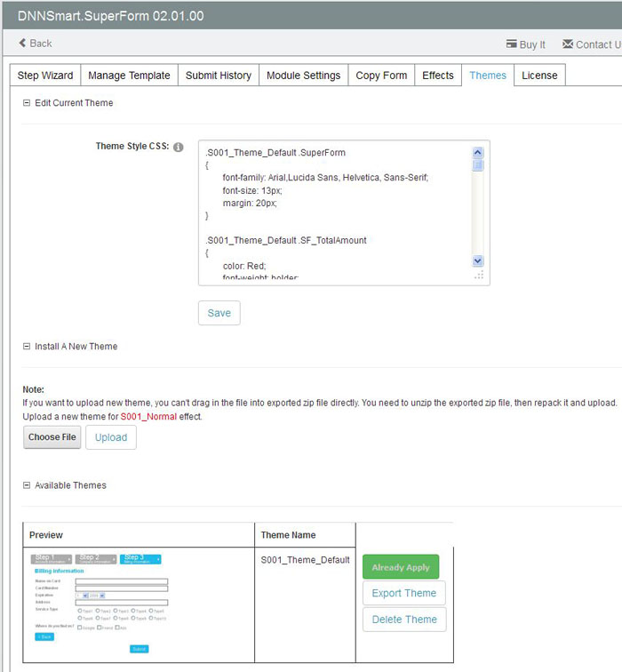Click the Upload button
This screenshot has height=672, width=622.
pyautogui.click(x=111, y=437)
